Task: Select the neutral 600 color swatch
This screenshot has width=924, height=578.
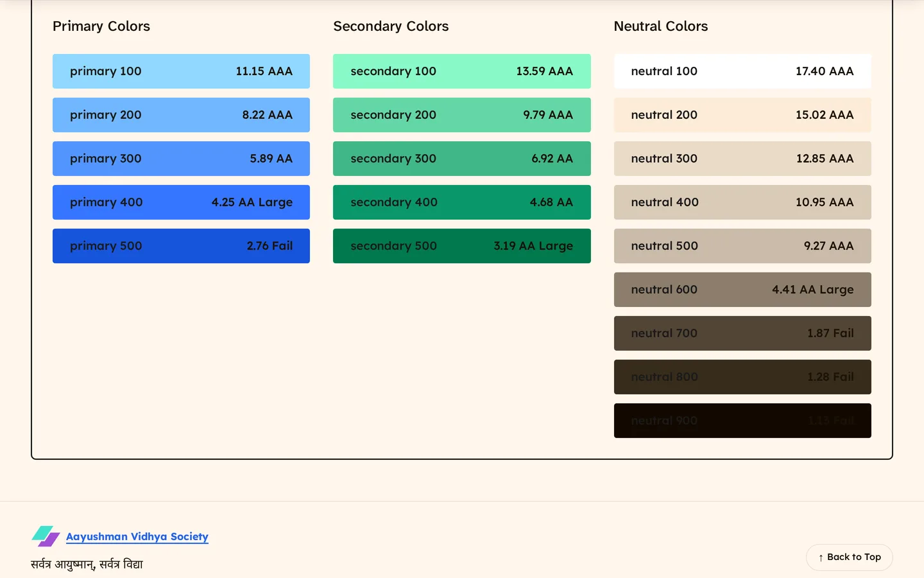Action: click(742, 290)
